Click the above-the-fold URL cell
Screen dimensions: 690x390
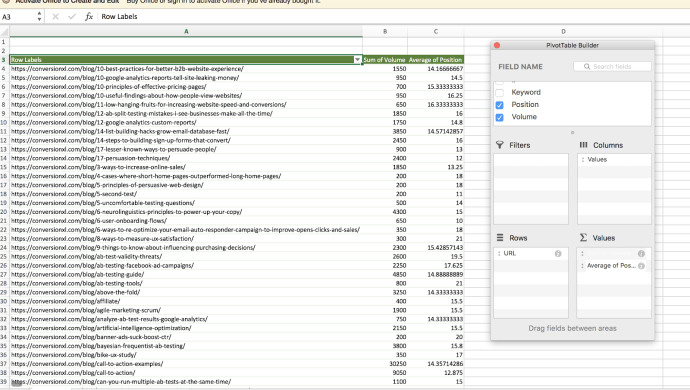tap(186, 292)
